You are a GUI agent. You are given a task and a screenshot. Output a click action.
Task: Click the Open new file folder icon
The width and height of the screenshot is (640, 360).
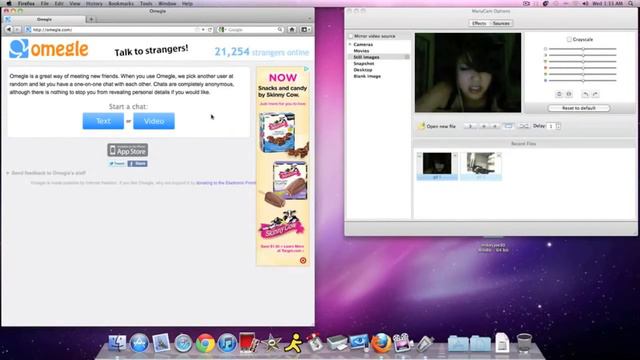(x=422, y=126)
